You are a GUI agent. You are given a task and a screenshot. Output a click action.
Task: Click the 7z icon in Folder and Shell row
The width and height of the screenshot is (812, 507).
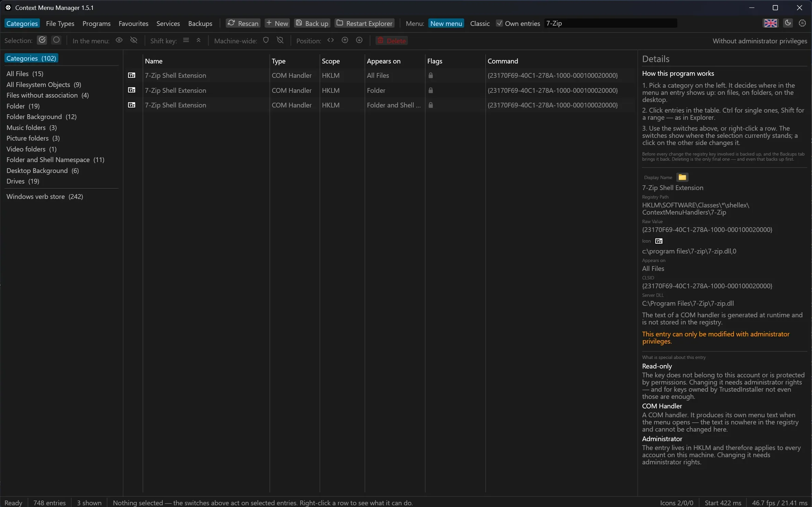tap(132, 105)
